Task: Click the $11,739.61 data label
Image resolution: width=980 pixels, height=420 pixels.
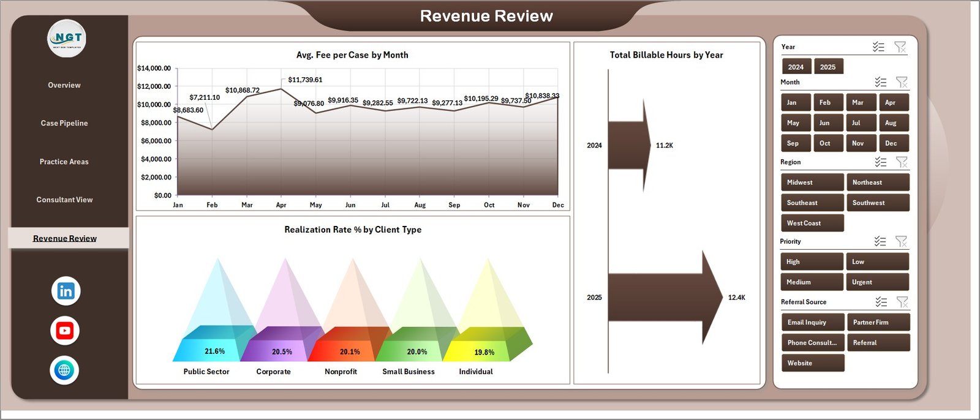Action: pos(305,80)
